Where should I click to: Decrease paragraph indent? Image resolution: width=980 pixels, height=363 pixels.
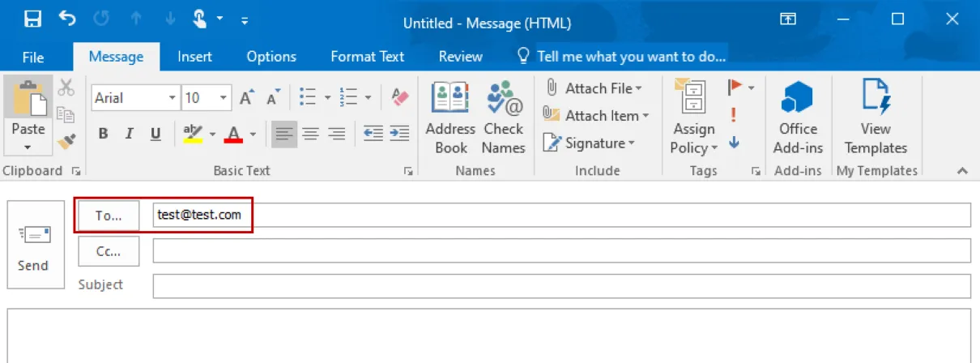coord(373,134)
